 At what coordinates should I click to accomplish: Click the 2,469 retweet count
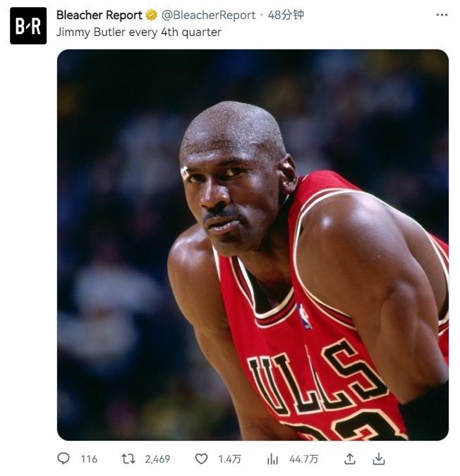click(x=157, y=458)
